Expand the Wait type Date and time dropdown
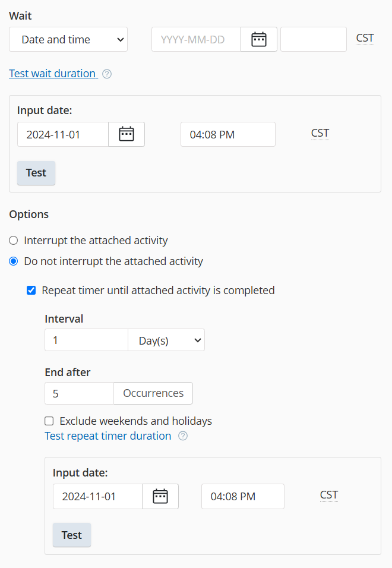Image resolution: width=392 pixels, height=568 pixels. pyautogui.click(x=68, y=40)
